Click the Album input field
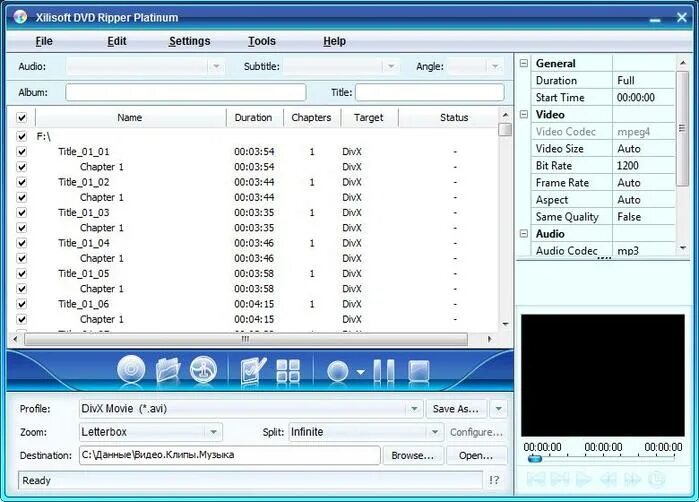 click(x=186, y=93)
